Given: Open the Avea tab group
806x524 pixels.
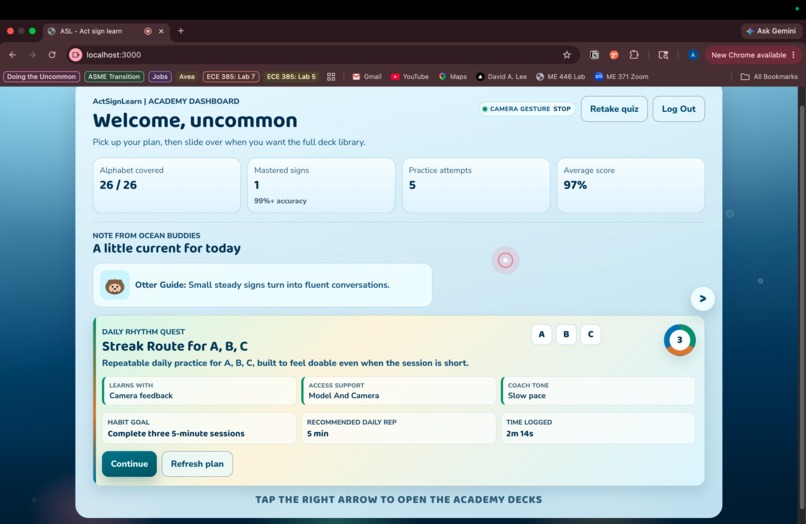Looking at the screenshot, I should pyautogui.click(x=187, y=77).
